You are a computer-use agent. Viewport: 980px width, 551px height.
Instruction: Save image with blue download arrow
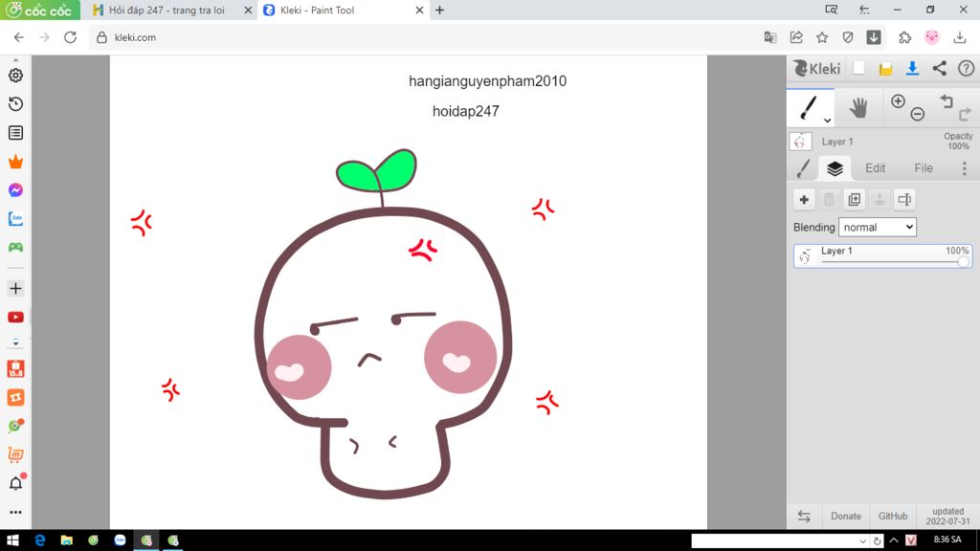click(912, 68)
